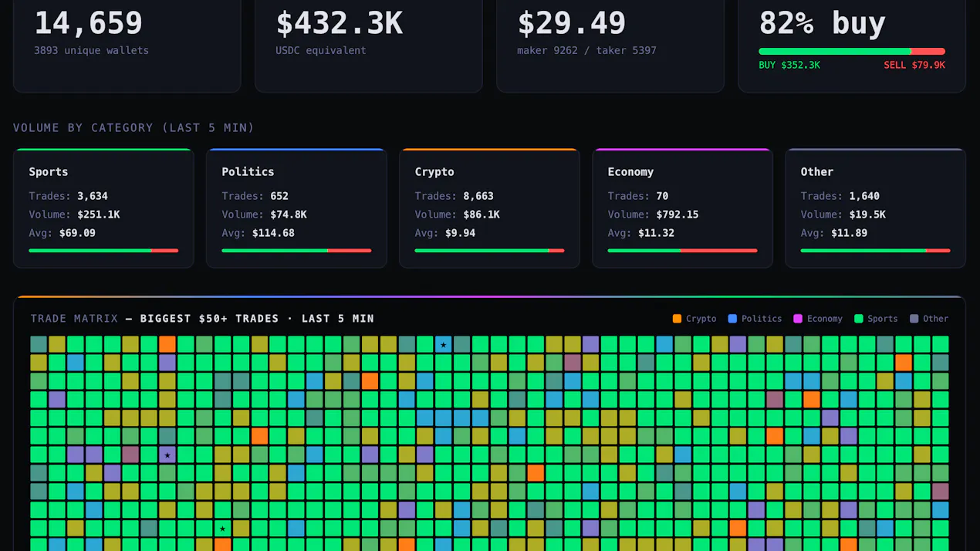Click Sports average value $69.09
The image size is (980, 551).
click(x=77, y=233)
